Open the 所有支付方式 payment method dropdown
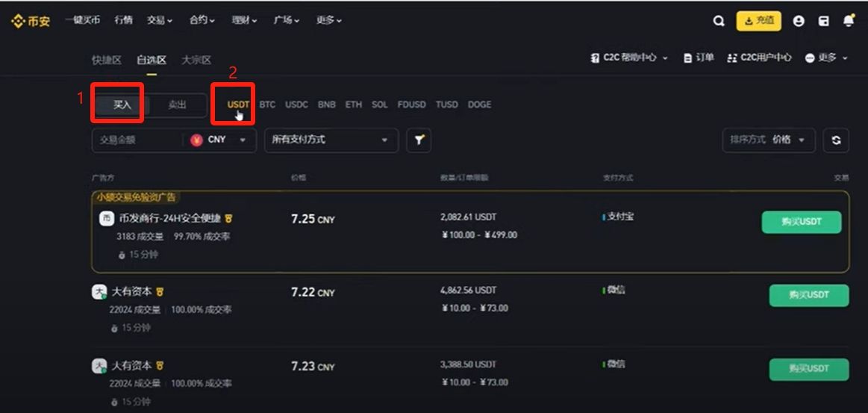 (331, 140)
